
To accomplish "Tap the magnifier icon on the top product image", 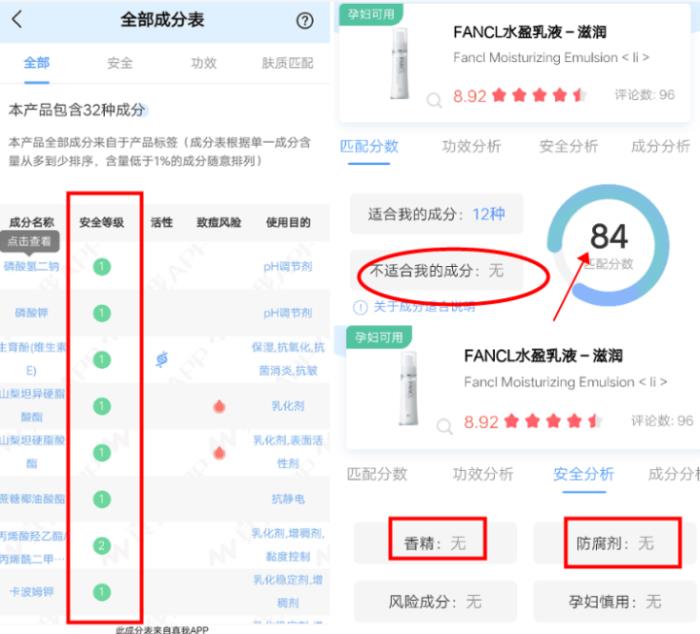I will [x=433, y=100].
